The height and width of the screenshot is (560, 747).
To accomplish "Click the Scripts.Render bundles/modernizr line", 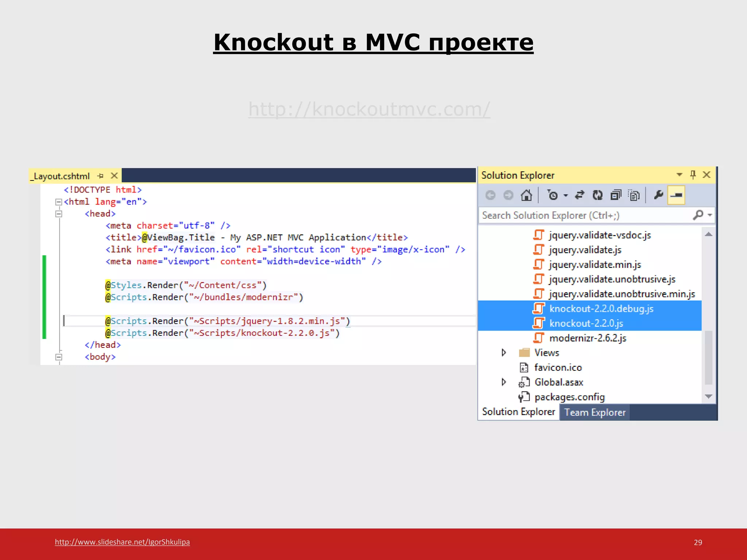I will pos(204,297).
